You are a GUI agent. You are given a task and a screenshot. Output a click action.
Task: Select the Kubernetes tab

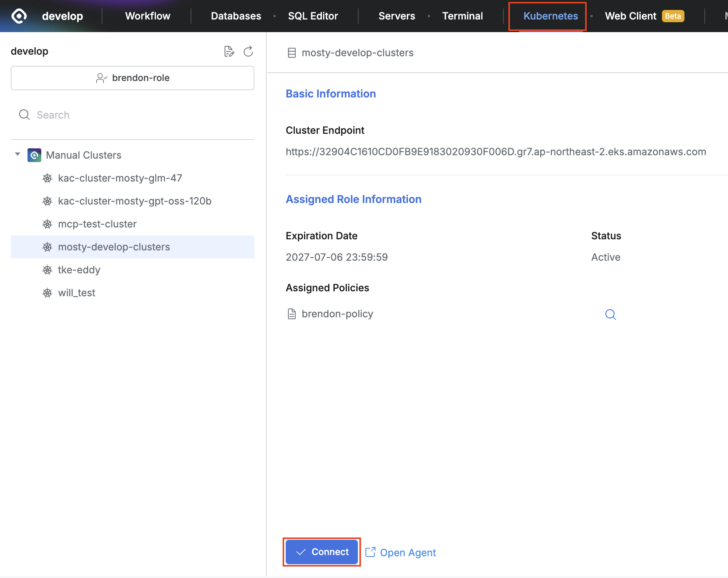click(550, 16)
